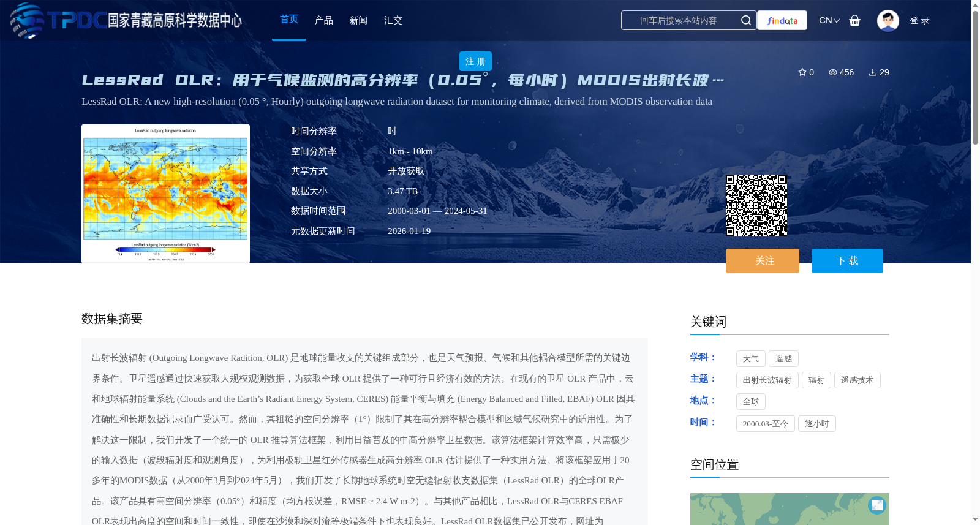Click the 数据集摘要 heading
The image size is (980, 525).
112,319
